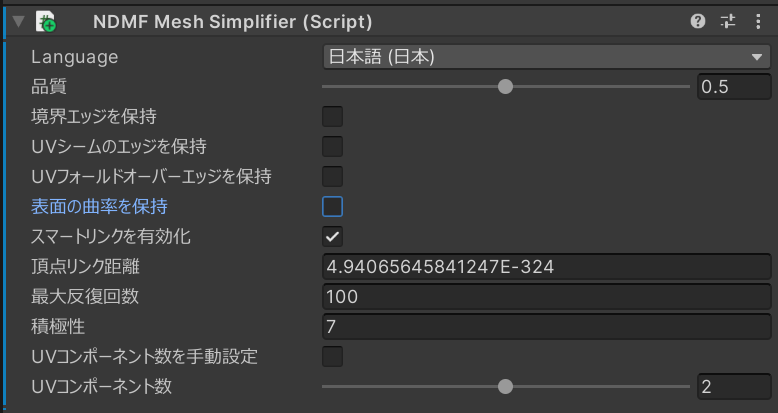This screenshot has height=413, width=778.
Task: Click the 境界エッジを保持 label
Action: (x=94, y=117)
